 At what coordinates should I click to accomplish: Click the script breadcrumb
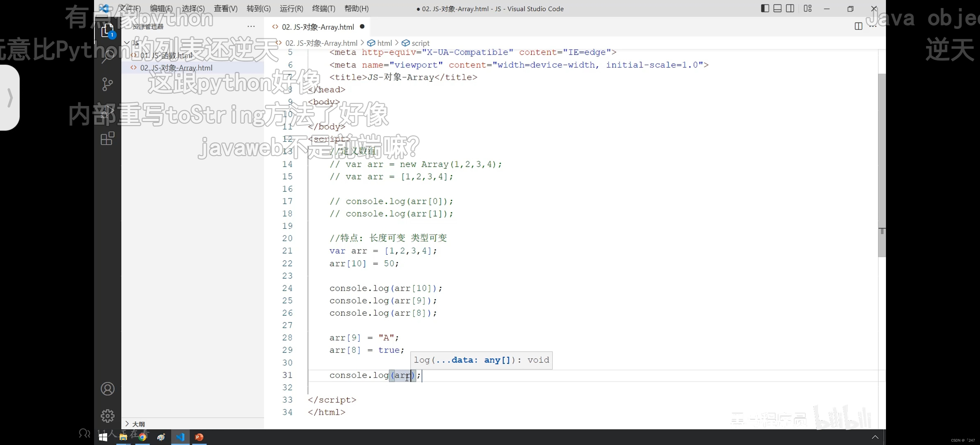(x=420, y=43)
